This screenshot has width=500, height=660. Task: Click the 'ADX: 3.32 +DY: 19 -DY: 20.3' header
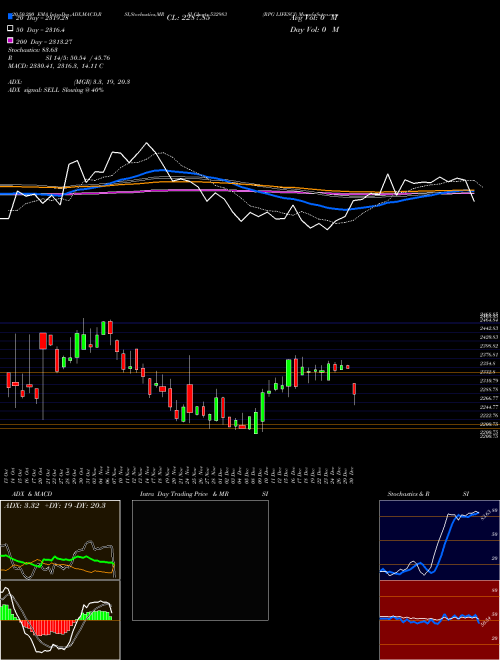pyautogui.click(x=55, y=506)
